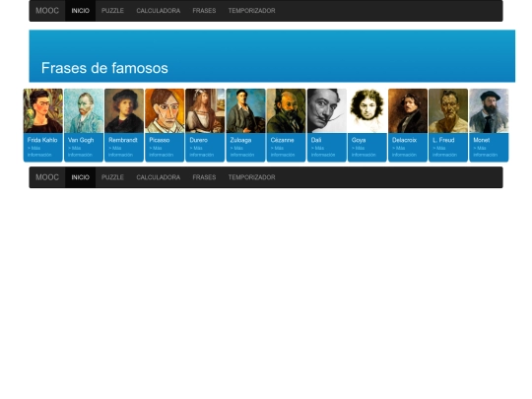The height and width of the screenshot is (399, 532).
Task: Open Más información link under Van Gogh
Action: pyautogui.click(x=80, y=152)
